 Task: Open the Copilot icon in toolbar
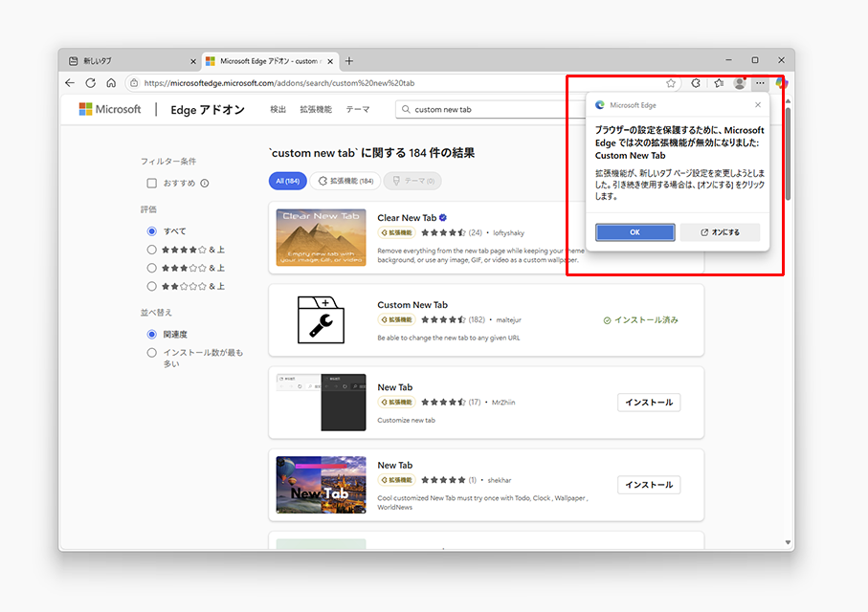(781, 83)
